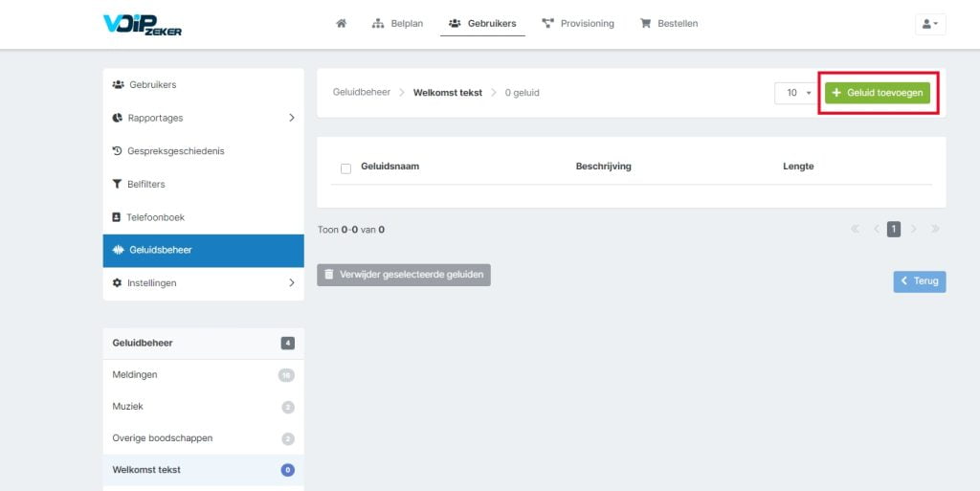Go to the last page arrow

(935, 230)
